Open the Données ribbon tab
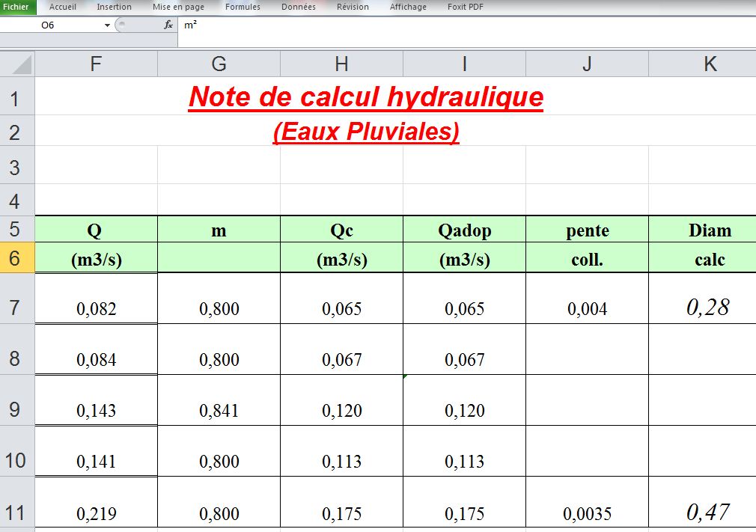 298,7
